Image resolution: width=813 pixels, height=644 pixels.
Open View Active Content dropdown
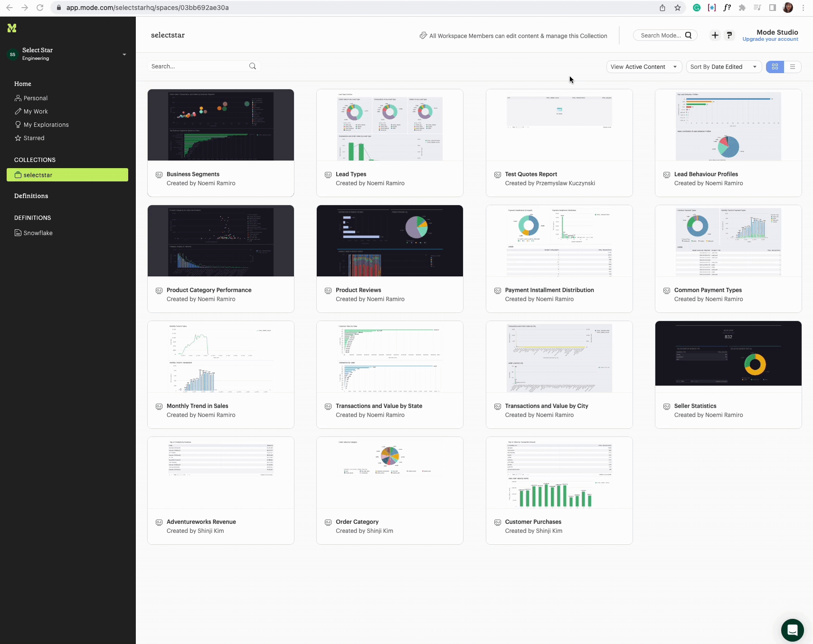pos(644,67)
